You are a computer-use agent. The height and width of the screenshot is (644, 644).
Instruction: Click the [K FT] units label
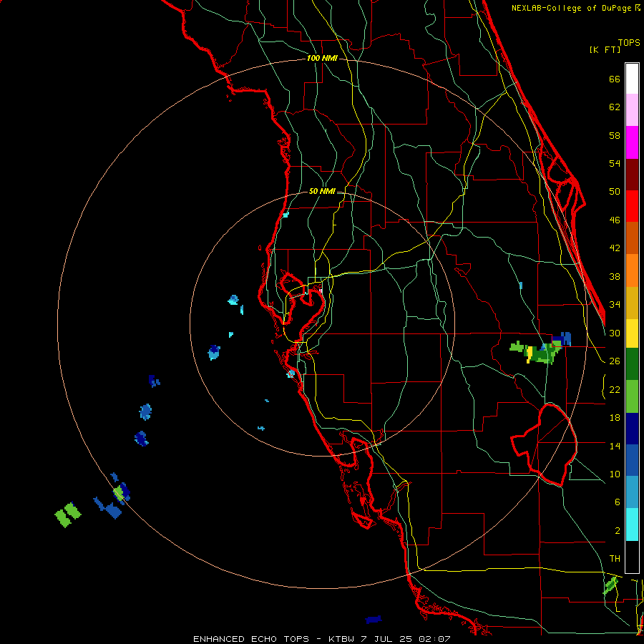605,49
